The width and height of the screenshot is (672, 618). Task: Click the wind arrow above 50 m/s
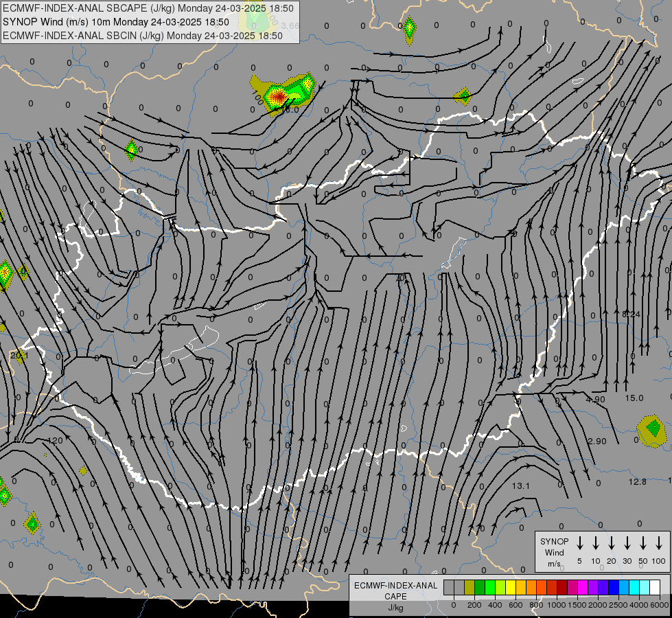643,543
